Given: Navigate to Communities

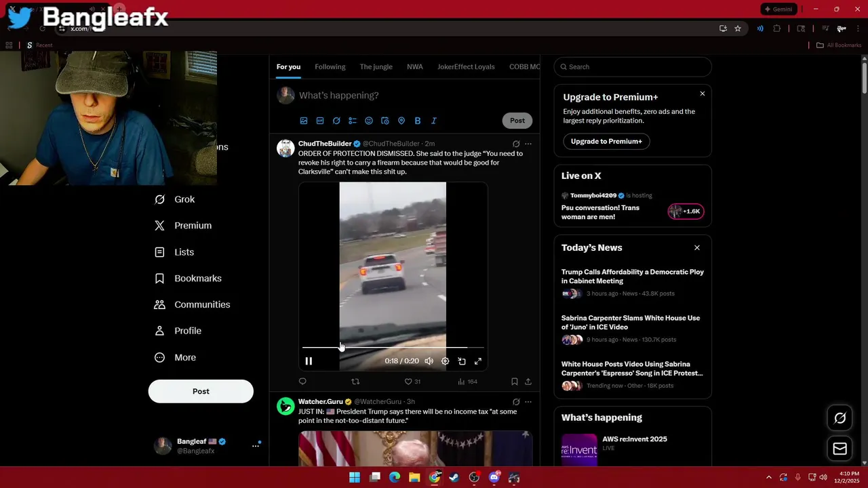Looking at the screenshot, I should (x=192, y=305).
